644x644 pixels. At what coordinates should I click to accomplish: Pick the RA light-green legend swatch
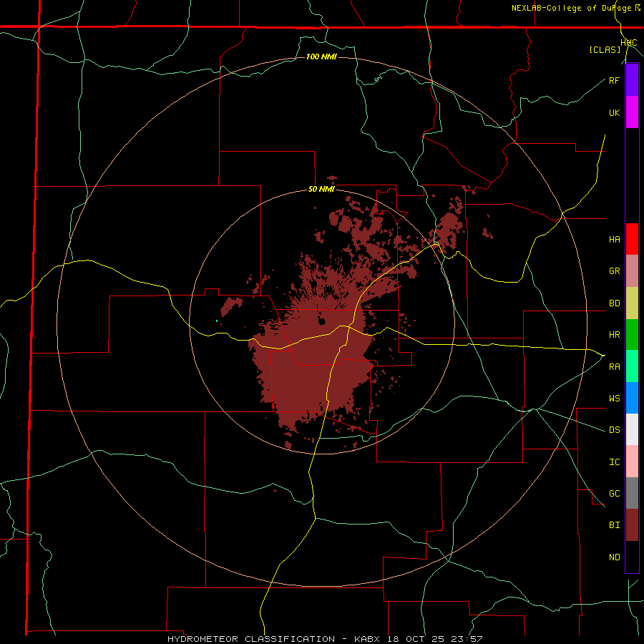632,366
